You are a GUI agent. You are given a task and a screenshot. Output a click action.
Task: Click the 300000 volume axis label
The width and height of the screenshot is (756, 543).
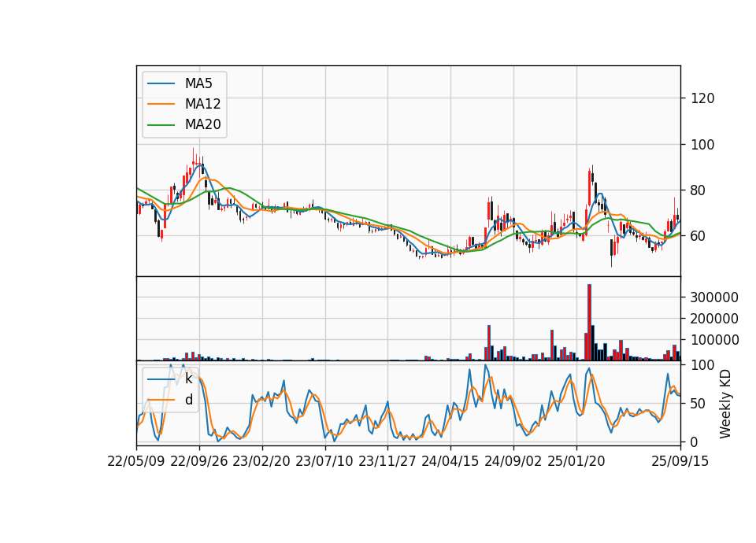[x=714, y=297]
